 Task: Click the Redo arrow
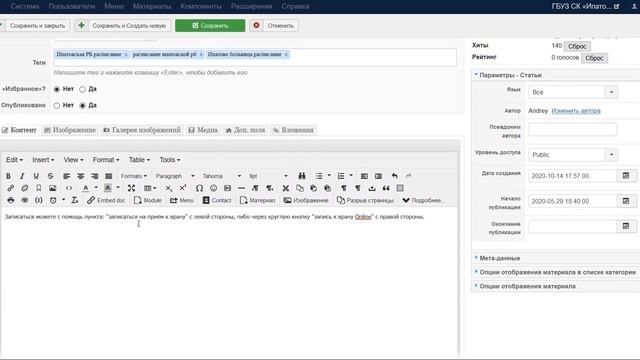[x=408, y=176]
